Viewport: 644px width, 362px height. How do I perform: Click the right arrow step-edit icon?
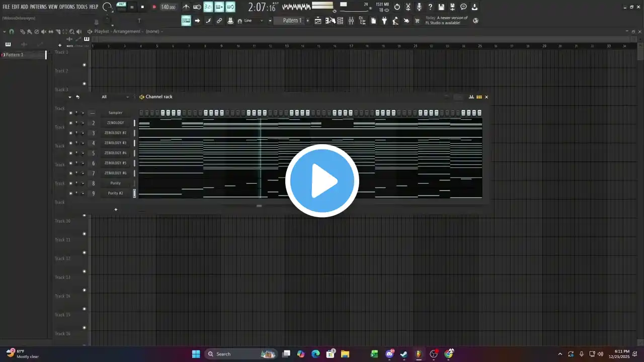[x=197, y=21]
